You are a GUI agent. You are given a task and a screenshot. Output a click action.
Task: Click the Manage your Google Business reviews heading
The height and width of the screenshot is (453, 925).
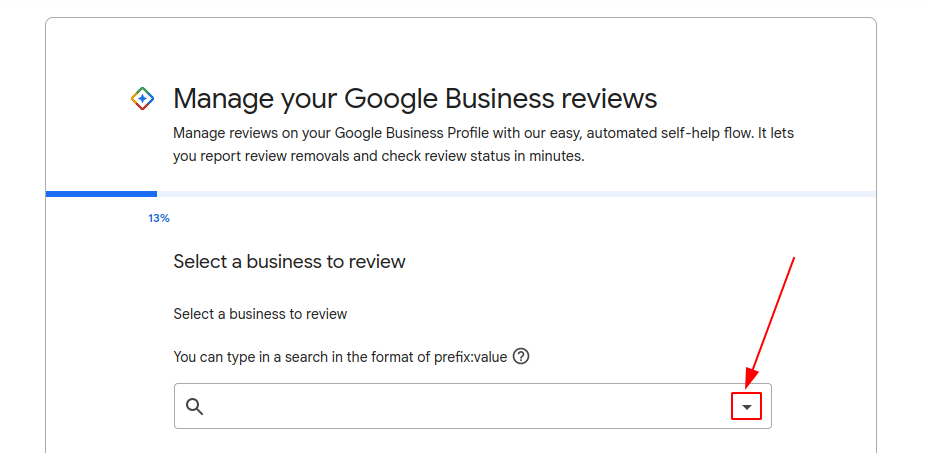415,99
